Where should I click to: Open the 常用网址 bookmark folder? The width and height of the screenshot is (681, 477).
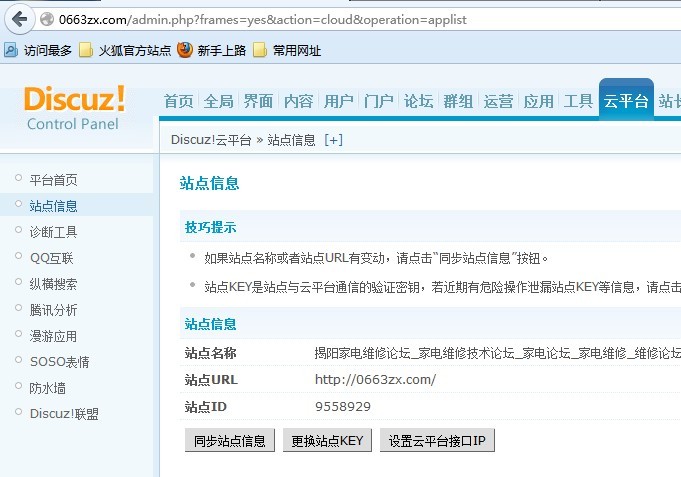point(287,50)
